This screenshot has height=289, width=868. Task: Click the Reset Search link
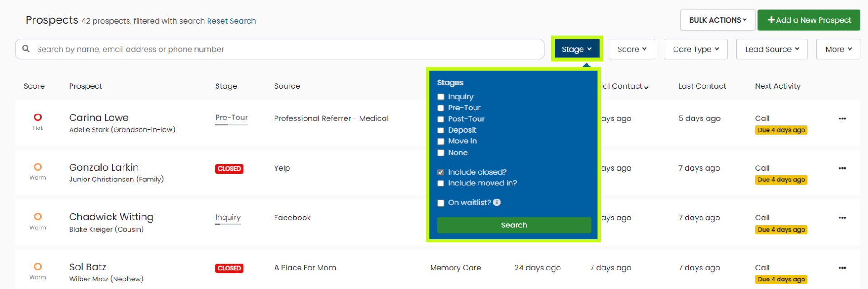point(231,21)
